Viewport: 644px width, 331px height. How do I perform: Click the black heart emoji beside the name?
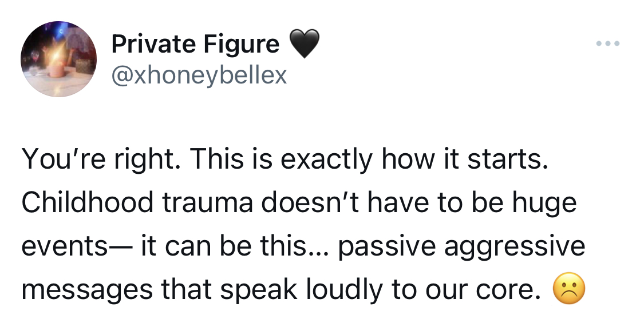click(305, 43)
